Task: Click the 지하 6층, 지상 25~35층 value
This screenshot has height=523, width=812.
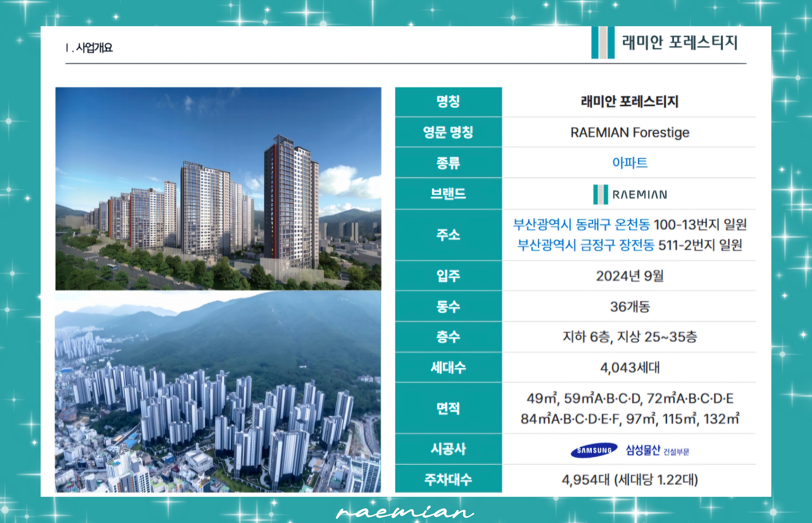Action: click(x=630, y=337)
